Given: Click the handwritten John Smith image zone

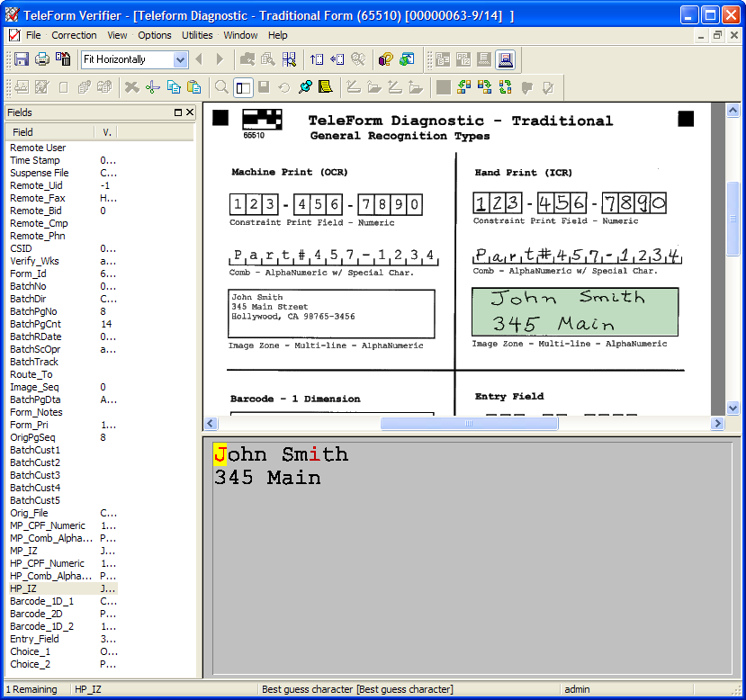Looking at the screenshot, I should point(574,311).
